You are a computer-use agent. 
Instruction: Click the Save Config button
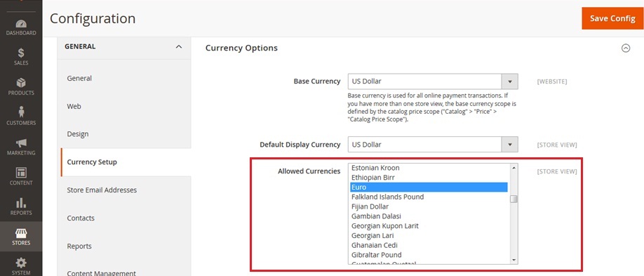[x=612, y=18]
